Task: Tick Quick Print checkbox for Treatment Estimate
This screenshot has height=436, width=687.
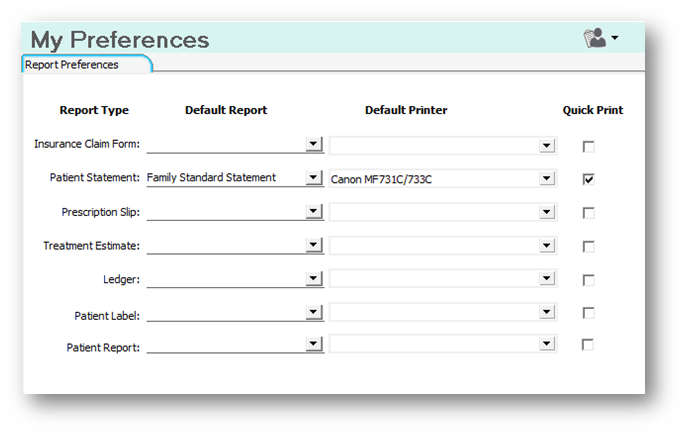Action: (x=588, y=246)
